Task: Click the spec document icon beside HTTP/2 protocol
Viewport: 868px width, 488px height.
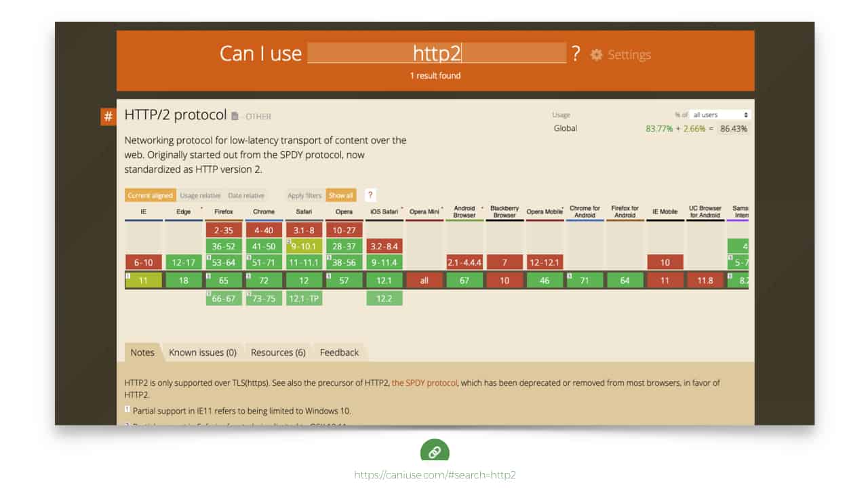Action: click(235, 117)
